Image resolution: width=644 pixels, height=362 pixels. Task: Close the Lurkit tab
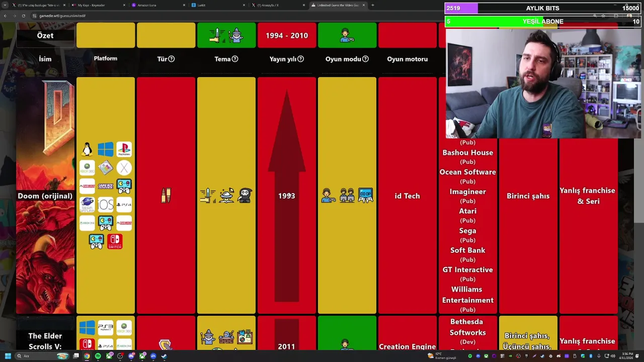pos(245,5)
